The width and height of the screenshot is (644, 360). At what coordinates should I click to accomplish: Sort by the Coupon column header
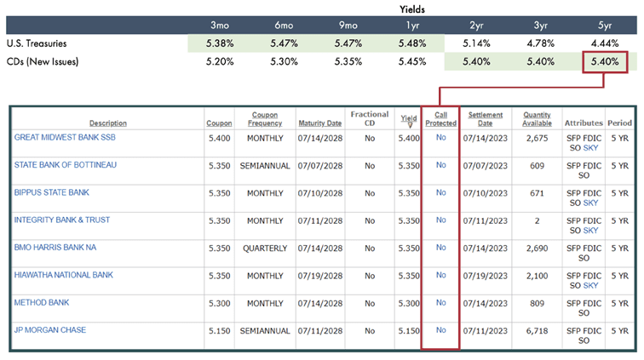pyautogui.click(x=219, y=123)
